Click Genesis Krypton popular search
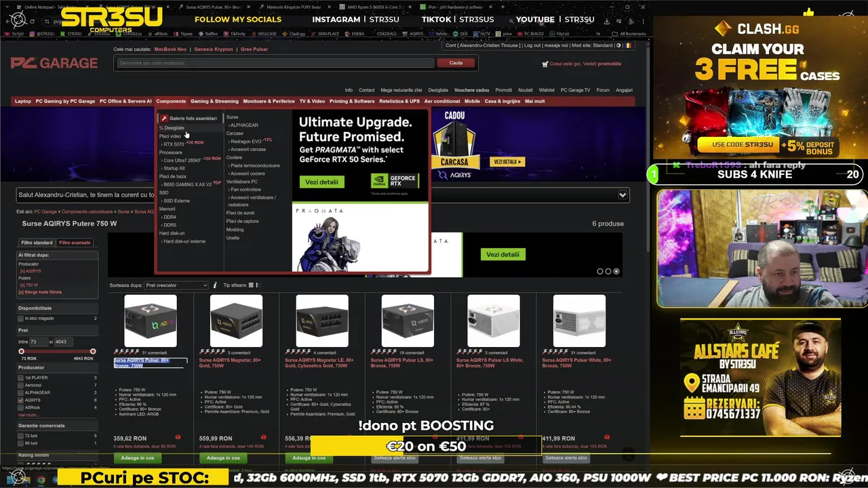This screenshot has width=868, height=488. tap(214, 49)
